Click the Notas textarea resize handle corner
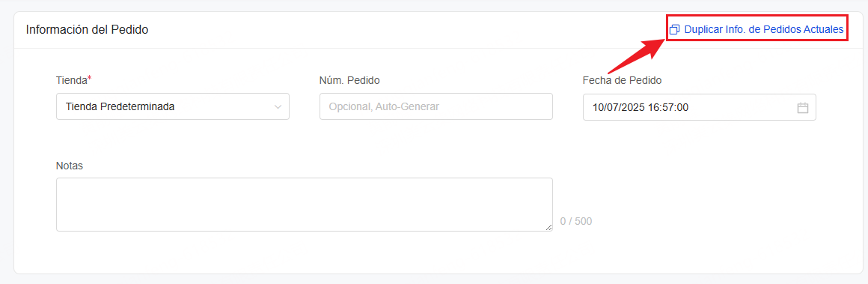This screenshot has width=868, height=284. tap(548, 227)
